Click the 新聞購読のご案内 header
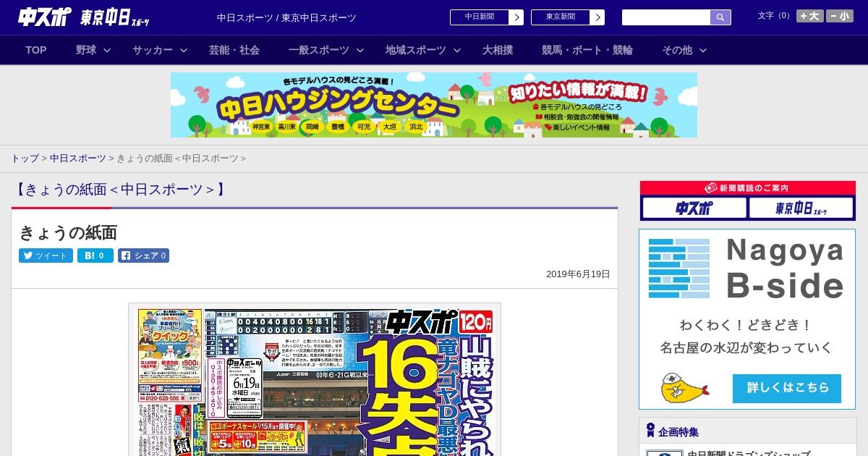The height and width of the screenshot is (456, 868). (748, 187)
